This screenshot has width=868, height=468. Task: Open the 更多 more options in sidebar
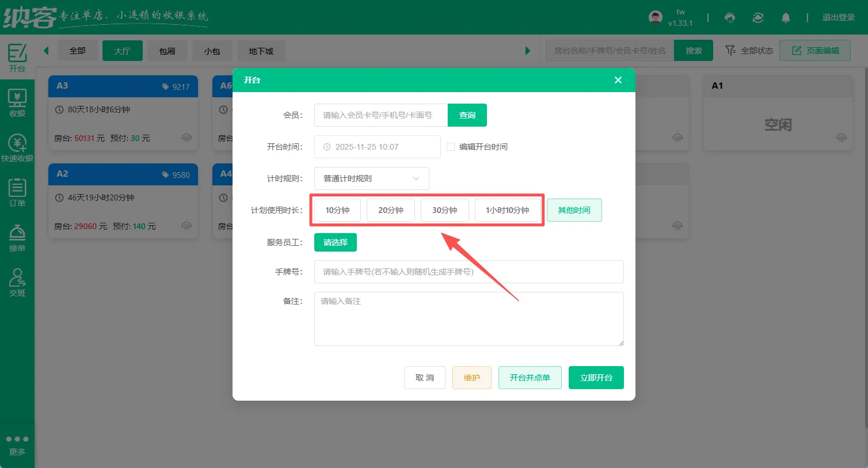coord(17,444)
